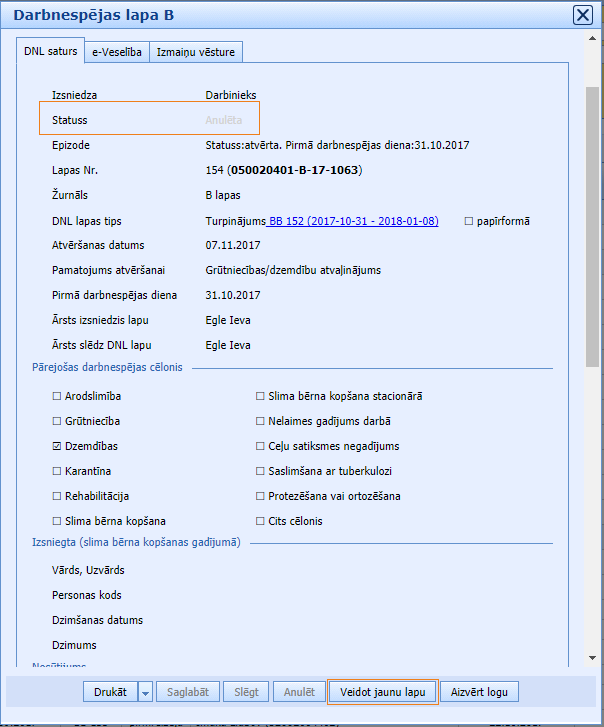
Task: Check Slima bērna kopšana stacionārā
Action: pyautogui.click(x=260, y=397)
